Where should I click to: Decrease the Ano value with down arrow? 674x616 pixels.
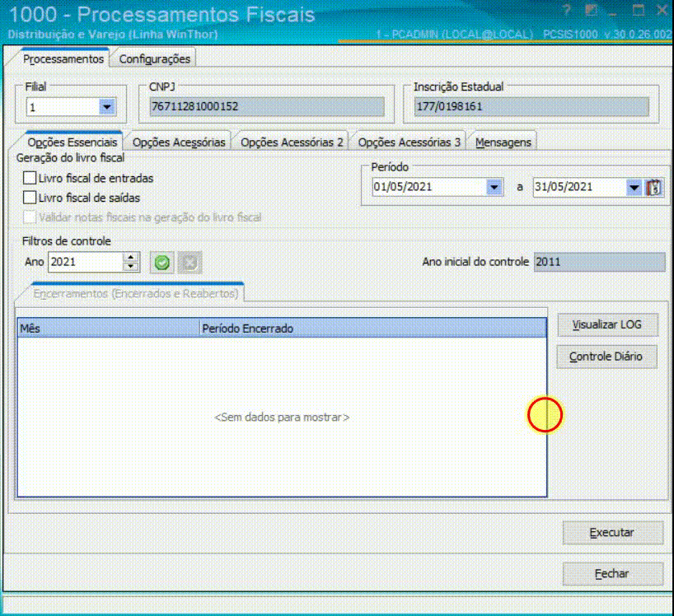point(130,267)
